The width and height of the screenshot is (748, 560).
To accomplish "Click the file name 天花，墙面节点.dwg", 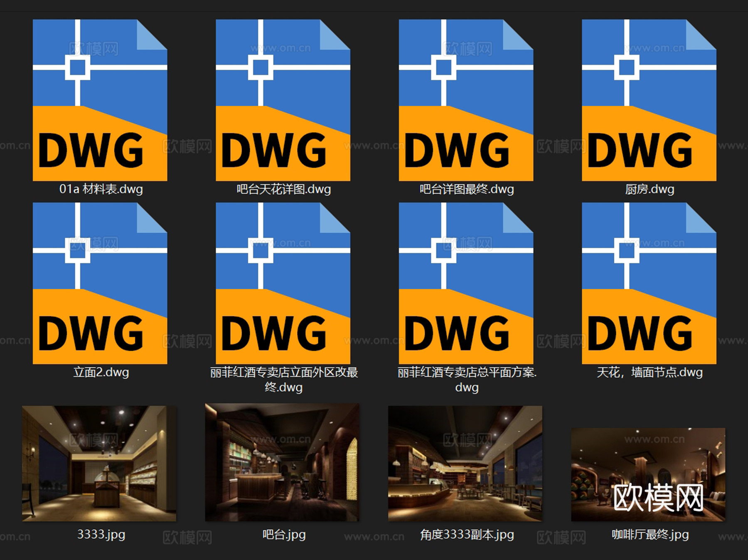I will coord(650,372).
